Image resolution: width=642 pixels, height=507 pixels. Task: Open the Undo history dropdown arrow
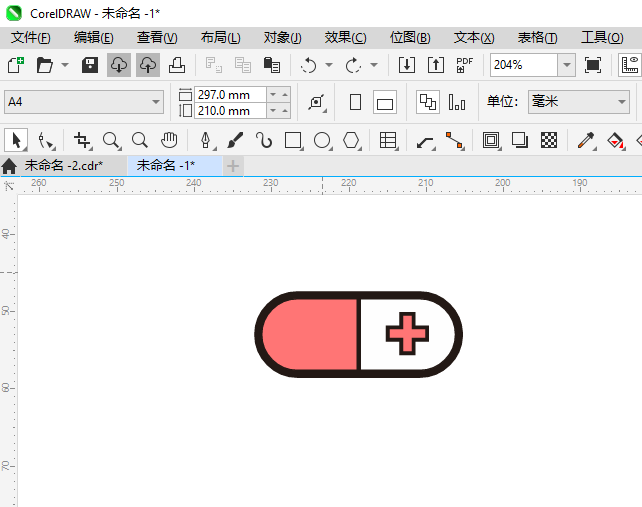click(x=329, y=65)
